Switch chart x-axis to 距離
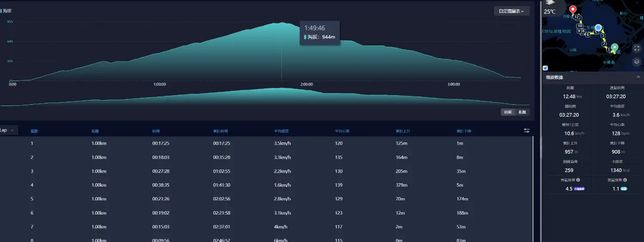This screenshot has height=242, width=644. click(522, 112)
